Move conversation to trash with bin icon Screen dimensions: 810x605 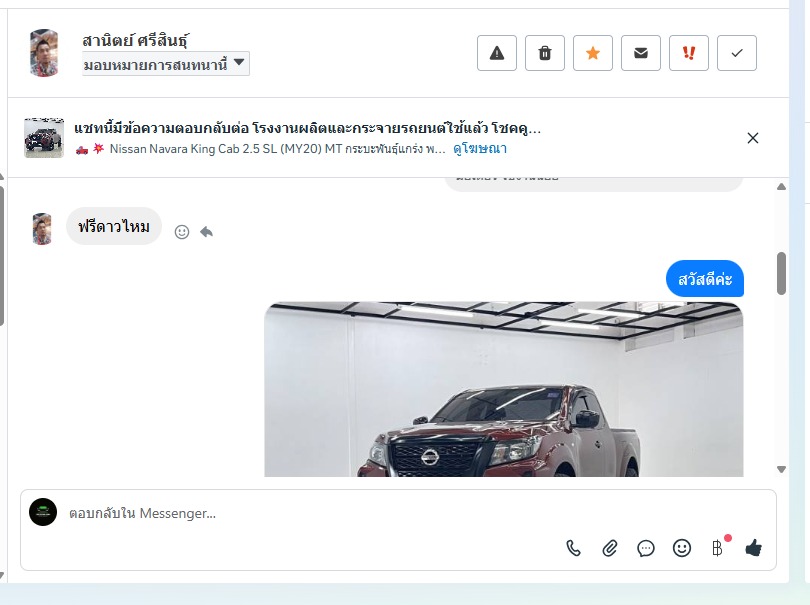point(544,53)
